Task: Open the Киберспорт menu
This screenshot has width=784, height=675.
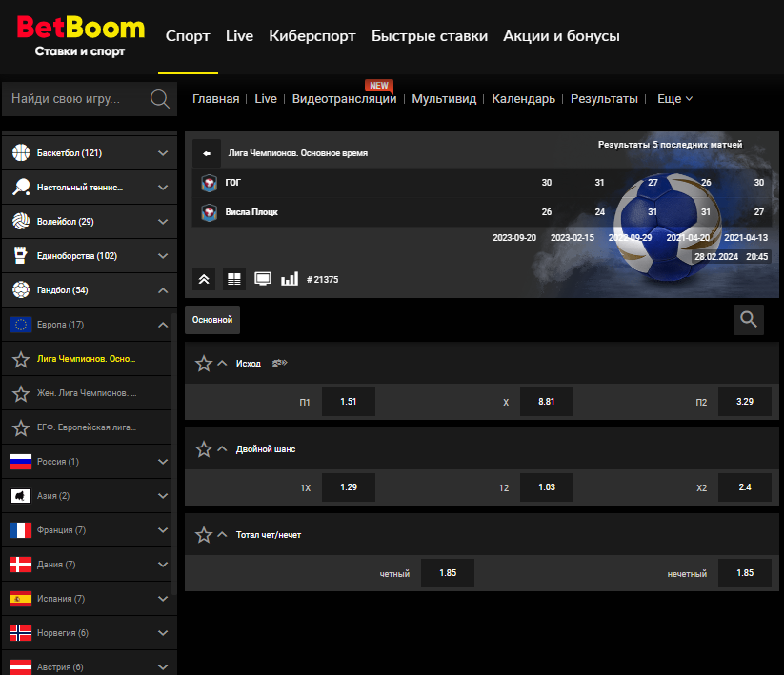Action: tap(312, 36)
